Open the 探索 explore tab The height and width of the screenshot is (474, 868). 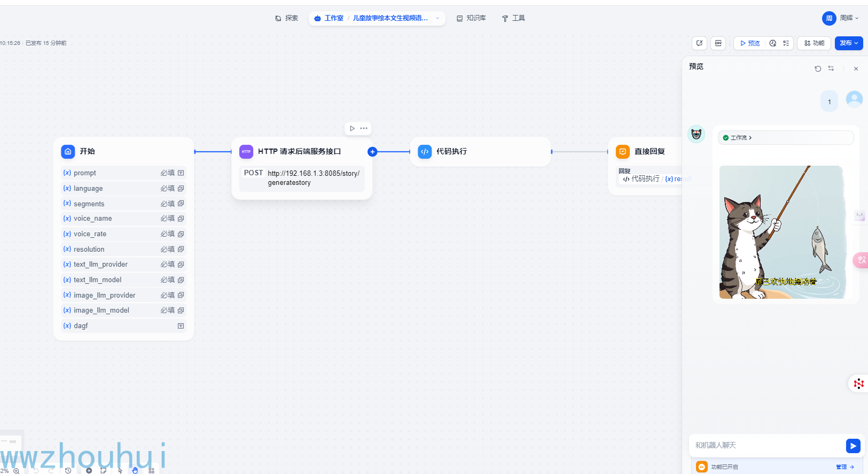287,18
